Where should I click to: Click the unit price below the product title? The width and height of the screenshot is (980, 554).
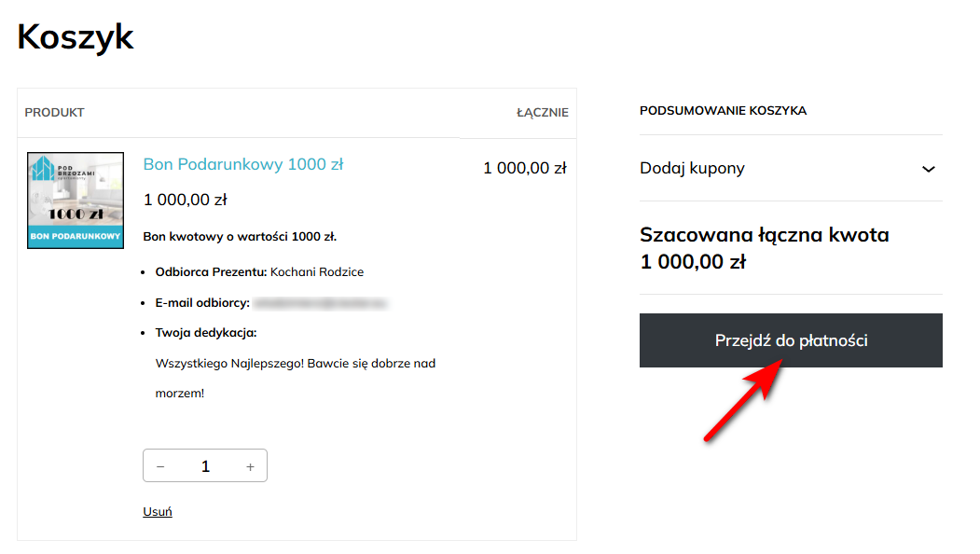pos(185,200)
